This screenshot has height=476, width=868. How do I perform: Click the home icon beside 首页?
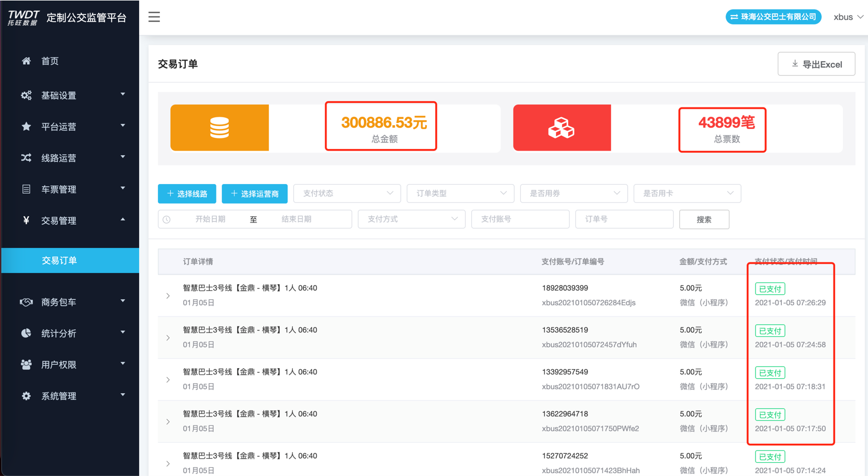point(26,61)
